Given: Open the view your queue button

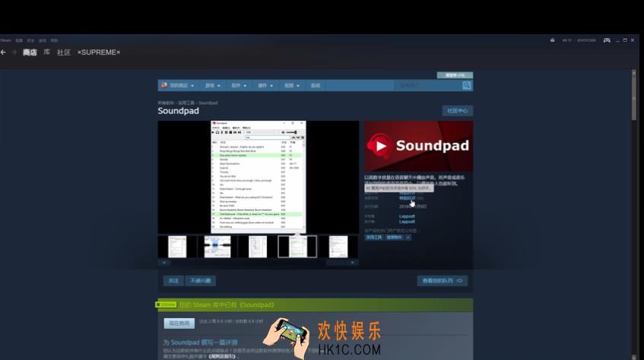Looking at the screenshot, I should point(443,281).
